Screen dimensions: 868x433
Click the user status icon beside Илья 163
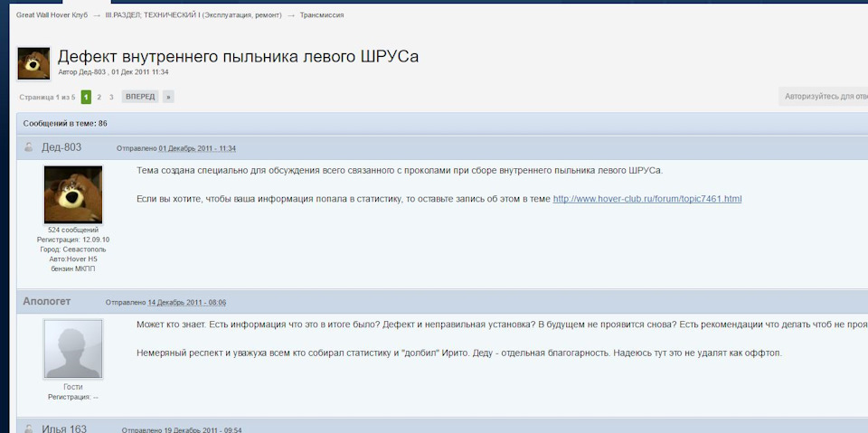click(x=29, y=428)
